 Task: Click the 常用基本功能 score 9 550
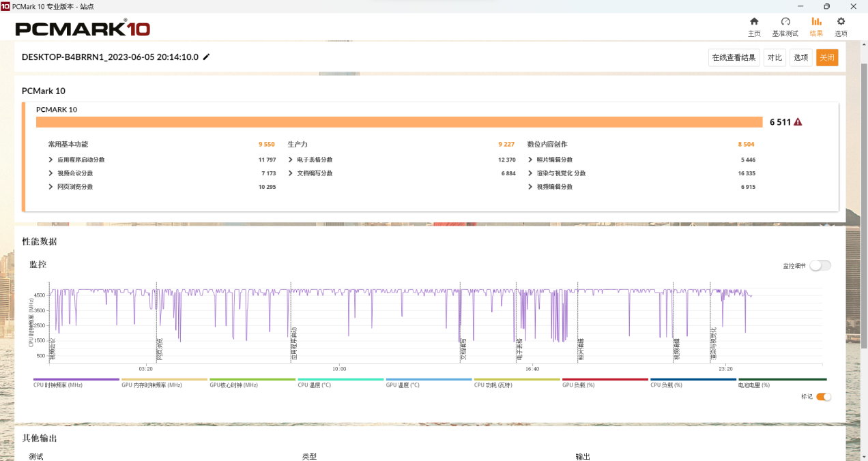click(267, 145)
